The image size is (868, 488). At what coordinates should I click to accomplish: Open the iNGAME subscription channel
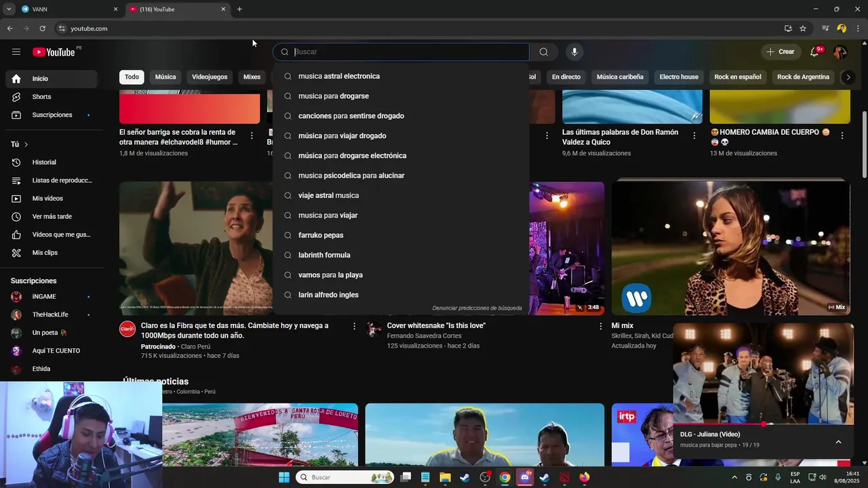53,297
